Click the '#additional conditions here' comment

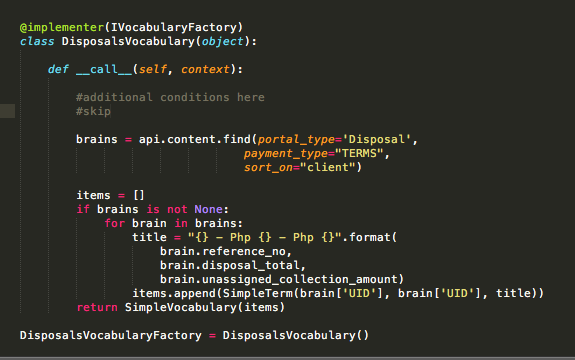pos(170,97)
